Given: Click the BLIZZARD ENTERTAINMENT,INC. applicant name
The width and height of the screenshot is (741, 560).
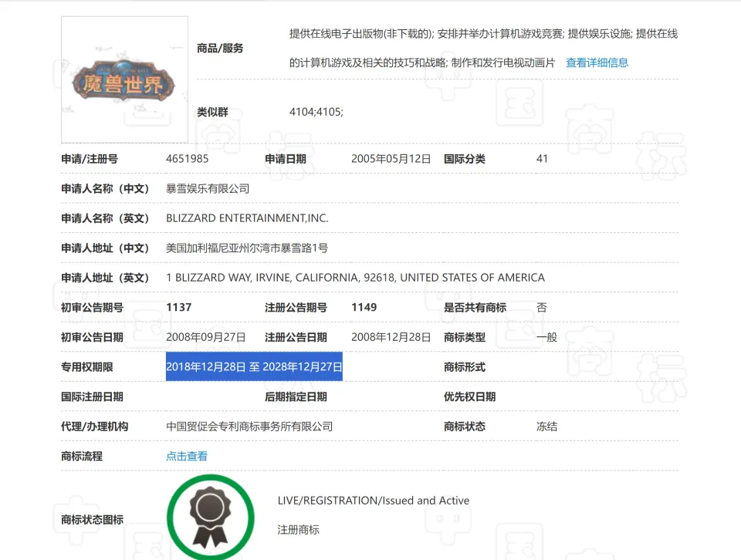Looking at the screenshot, I should click(247, 218).
